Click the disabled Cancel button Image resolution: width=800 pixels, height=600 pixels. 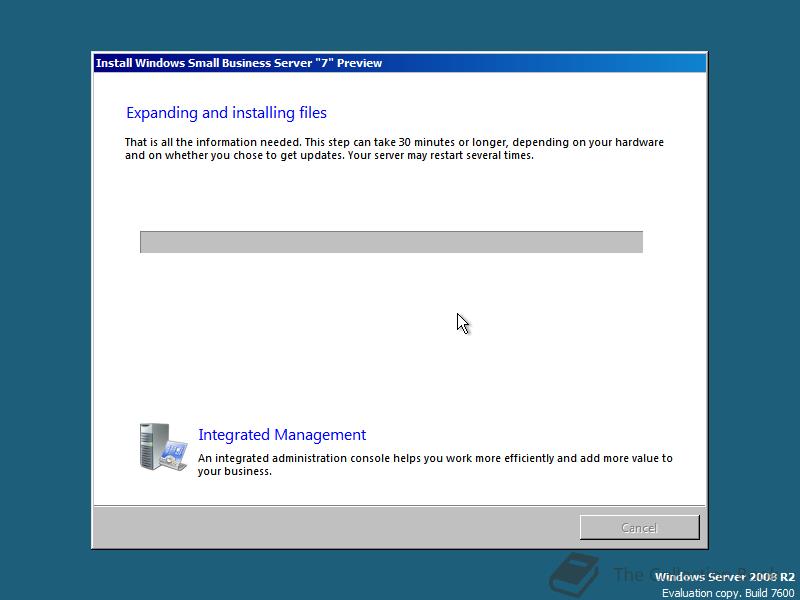tap(639, 527)
